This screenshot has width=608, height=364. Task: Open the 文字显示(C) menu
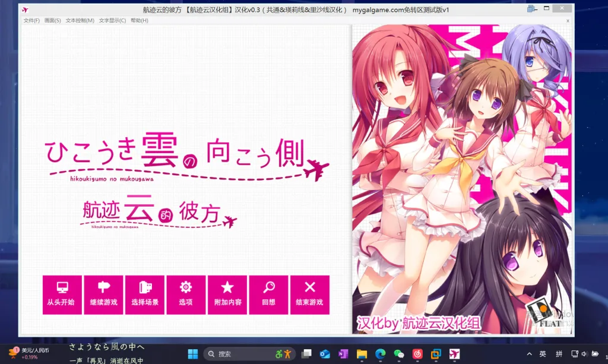click(112, 21)
